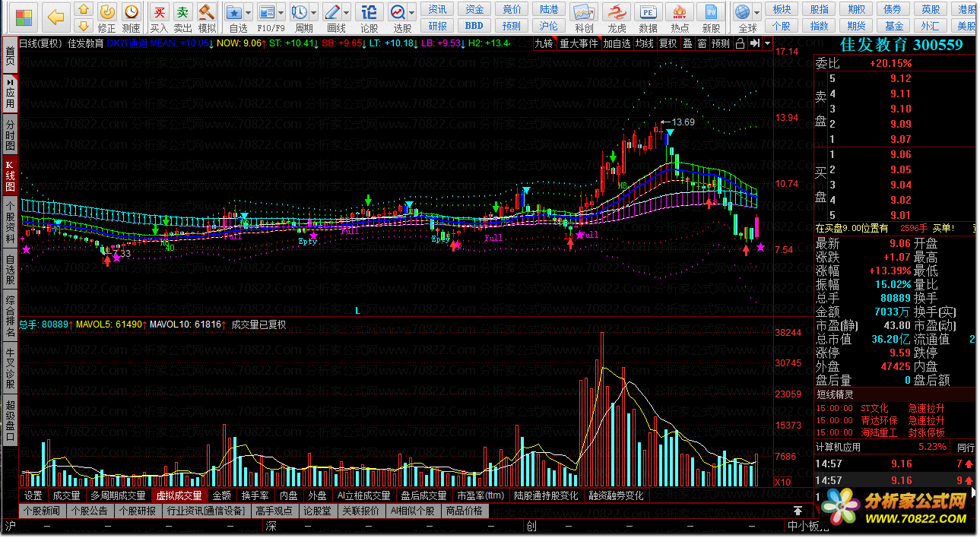Open the 热点 hot topics icon
The image size is (980, 538).
tap(680, 12)
